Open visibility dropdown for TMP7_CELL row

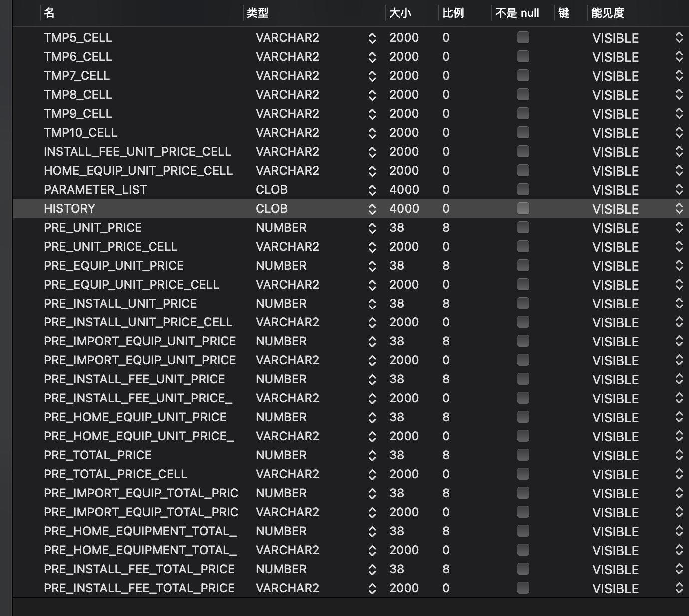tap(679, 76)
